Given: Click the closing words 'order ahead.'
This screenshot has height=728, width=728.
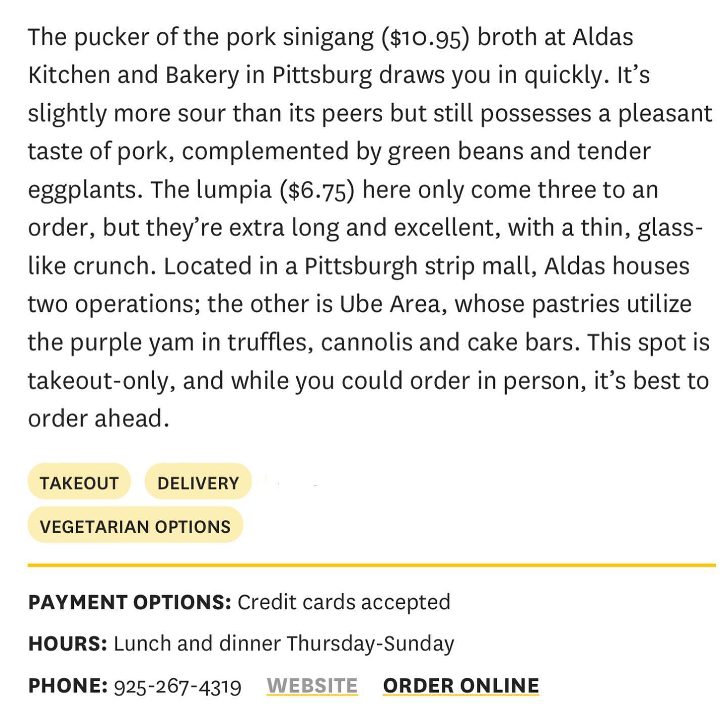Looking at the screenshot, I should click(x=99, y=419).
